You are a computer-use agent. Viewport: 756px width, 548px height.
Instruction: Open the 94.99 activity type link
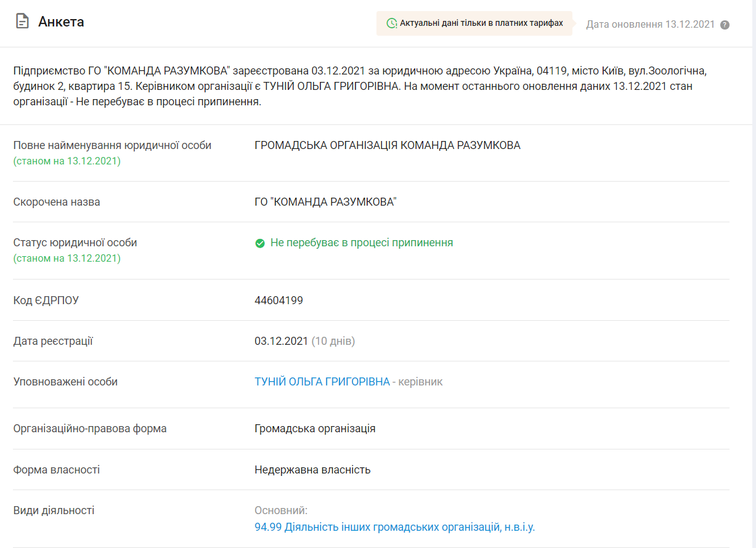(x=394, y=527)
